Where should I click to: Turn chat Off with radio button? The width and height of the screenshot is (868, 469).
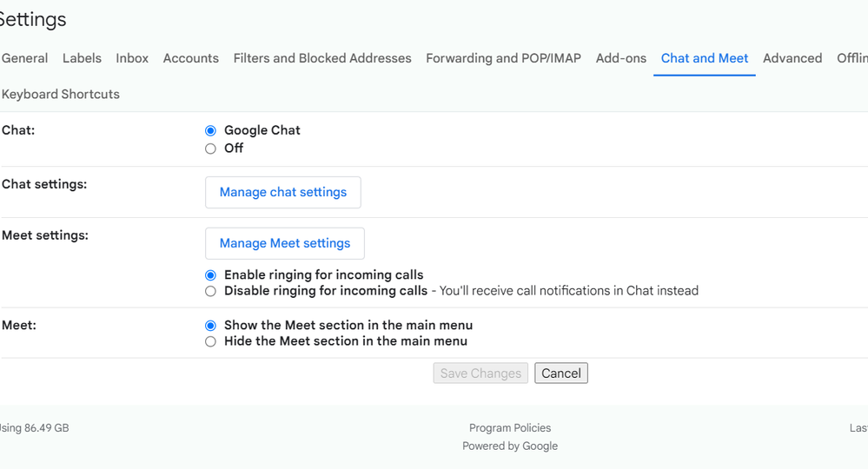coord(210,149)
